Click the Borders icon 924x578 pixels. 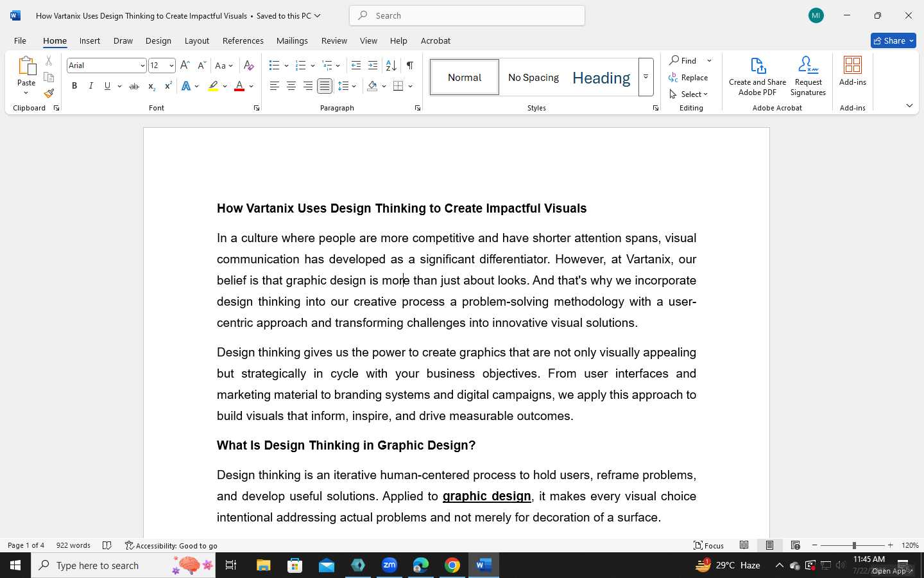tap(398, 86)
